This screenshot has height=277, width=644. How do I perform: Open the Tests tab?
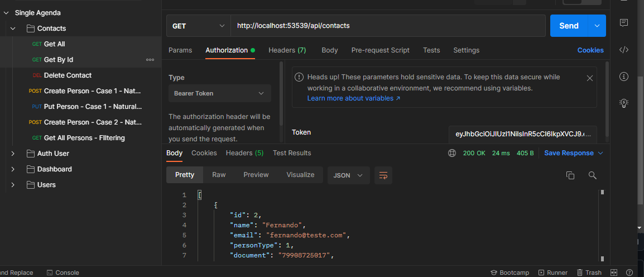click(431, 50)
